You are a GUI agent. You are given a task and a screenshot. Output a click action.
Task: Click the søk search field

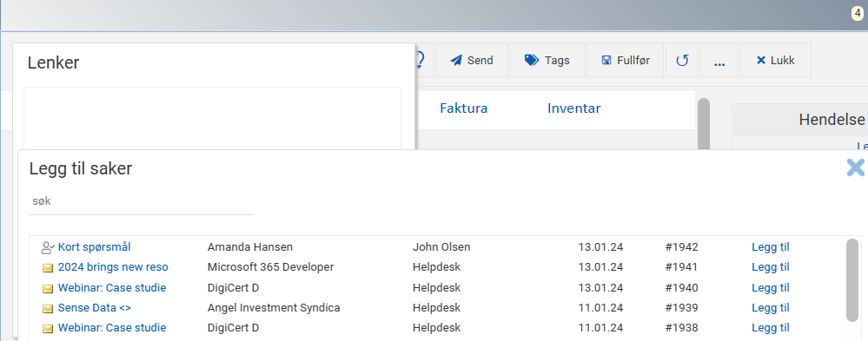pos(141,201)
